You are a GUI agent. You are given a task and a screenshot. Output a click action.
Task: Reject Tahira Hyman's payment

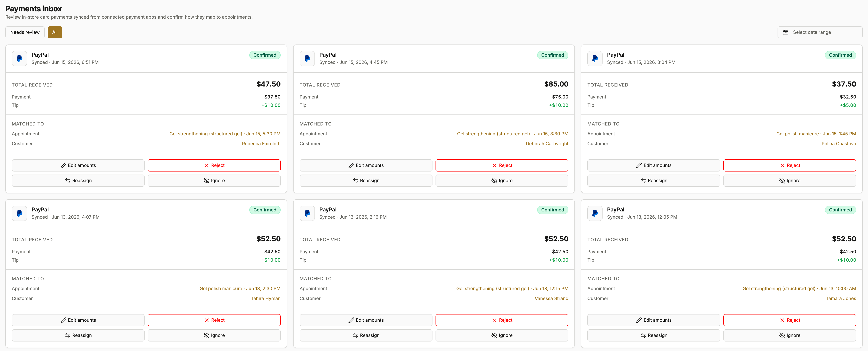pos(214,320)
